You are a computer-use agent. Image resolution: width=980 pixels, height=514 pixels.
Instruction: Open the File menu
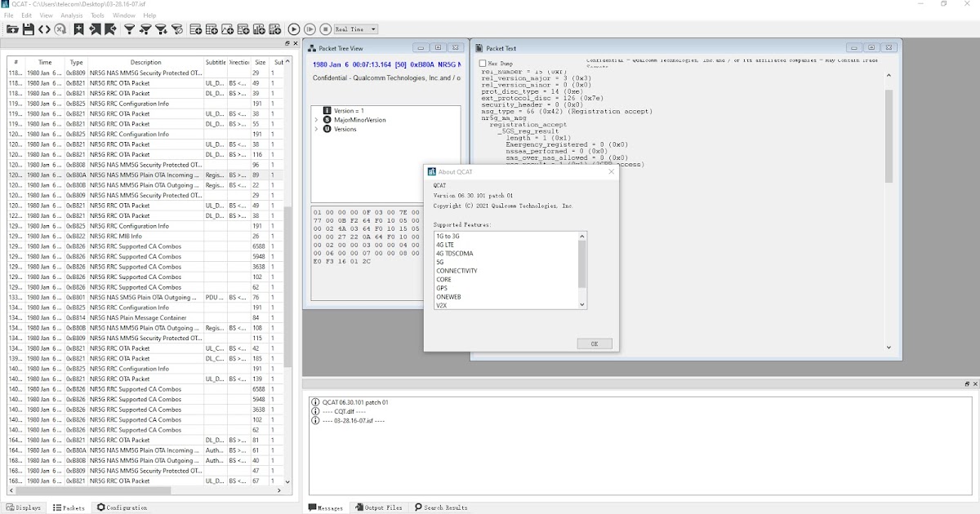(x=8, y=16)
